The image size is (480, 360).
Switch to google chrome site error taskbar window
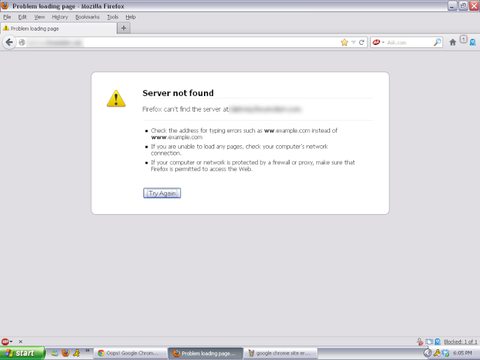pyautogui.click(x=281, y=353)
